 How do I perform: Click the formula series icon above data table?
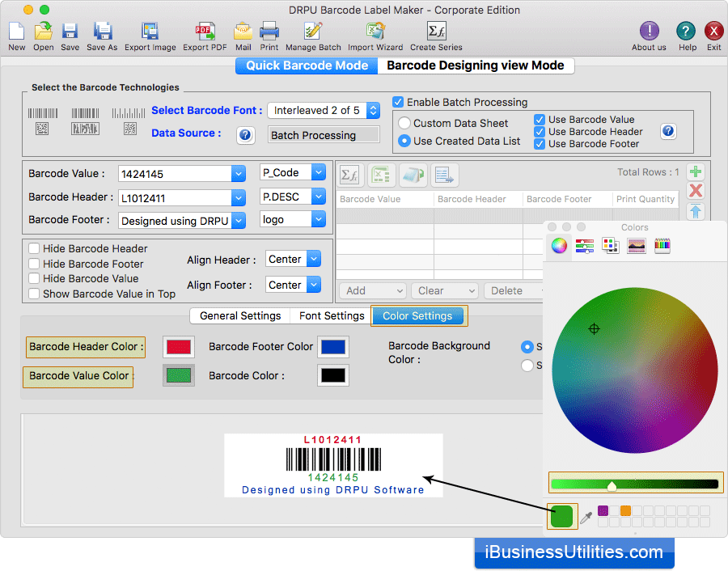click(349, 175)
